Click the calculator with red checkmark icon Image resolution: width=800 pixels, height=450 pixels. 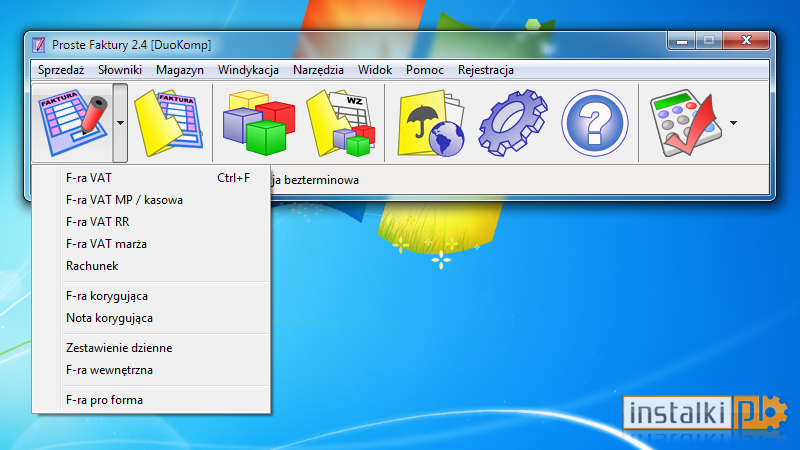click(686, 122)
